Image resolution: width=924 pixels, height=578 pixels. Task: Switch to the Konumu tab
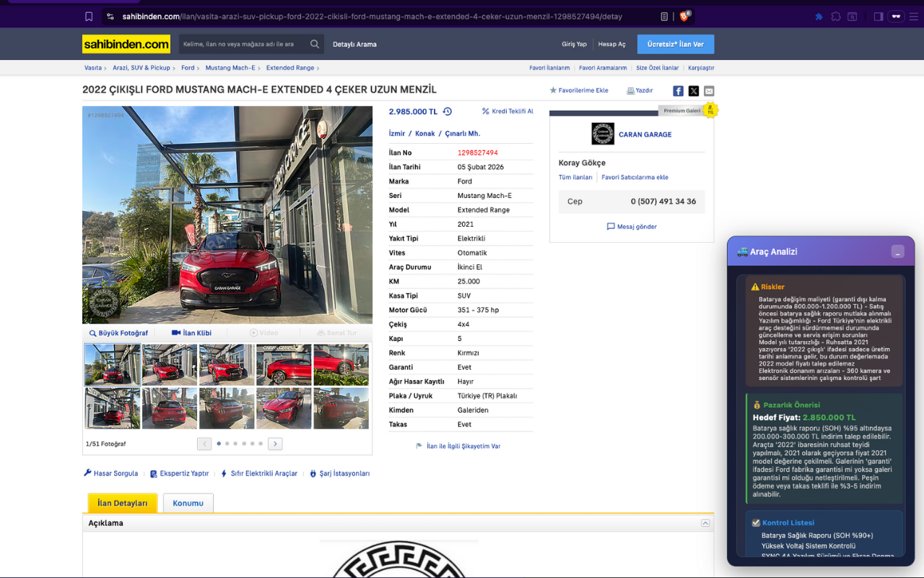[188, 503]
